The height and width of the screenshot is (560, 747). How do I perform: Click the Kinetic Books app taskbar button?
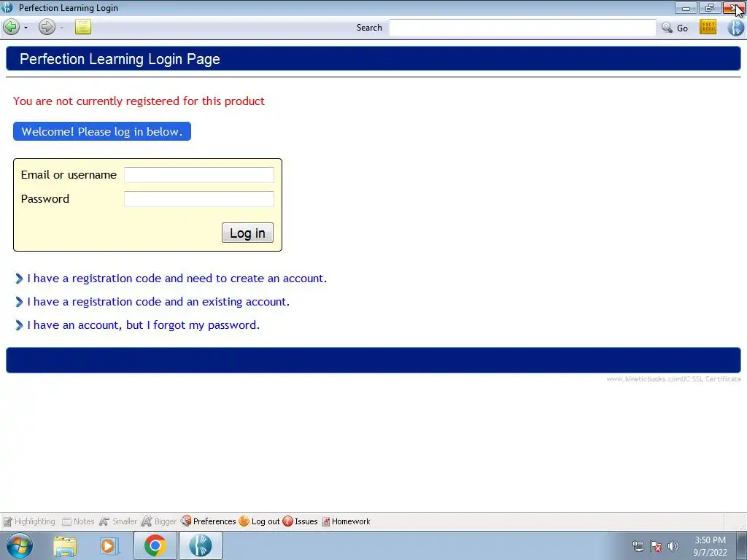[x=200, y=545]
